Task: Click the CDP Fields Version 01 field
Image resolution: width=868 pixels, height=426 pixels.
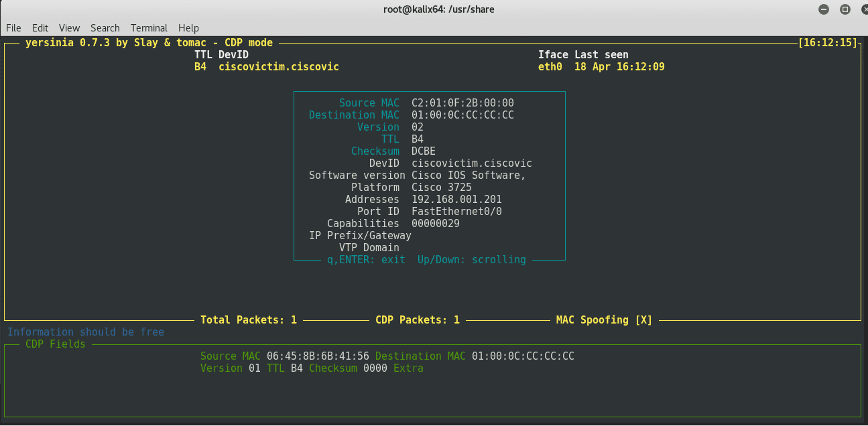Action: pos(231,368)
